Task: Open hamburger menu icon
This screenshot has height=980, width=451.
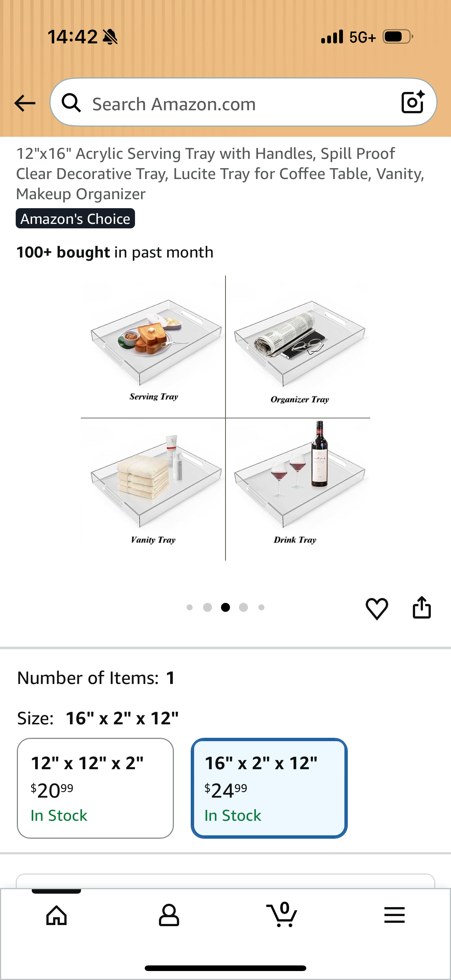Action: (x=394, y=915)
